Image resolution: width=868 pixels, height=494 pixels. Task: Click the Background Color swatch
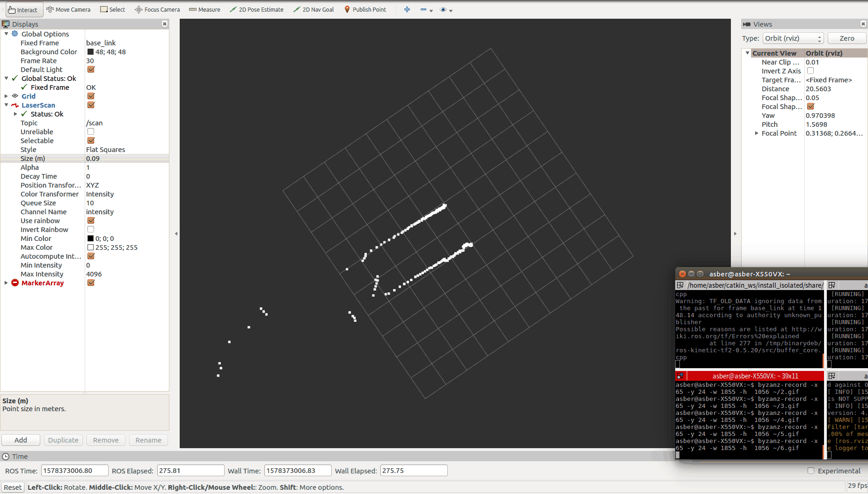tap(90, 51)
